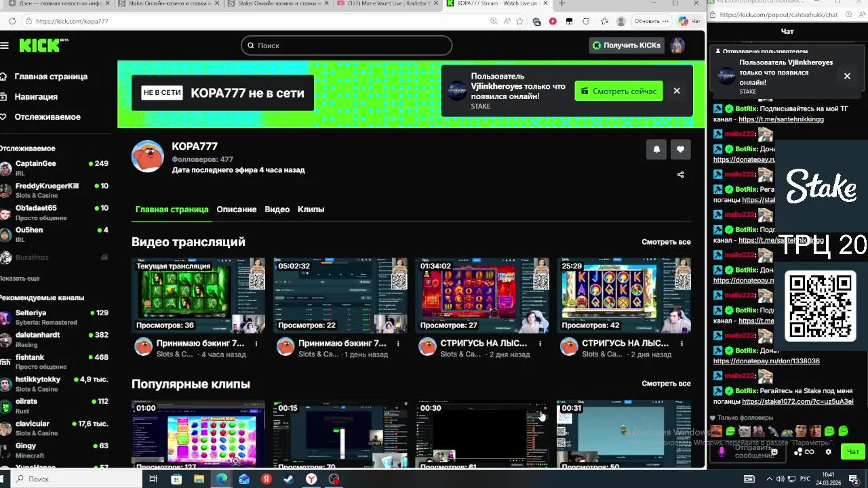Open recommended channel clavicular
Image resolution: width=868 pixels, height=488 pixels.
click(x=54, y=428)
